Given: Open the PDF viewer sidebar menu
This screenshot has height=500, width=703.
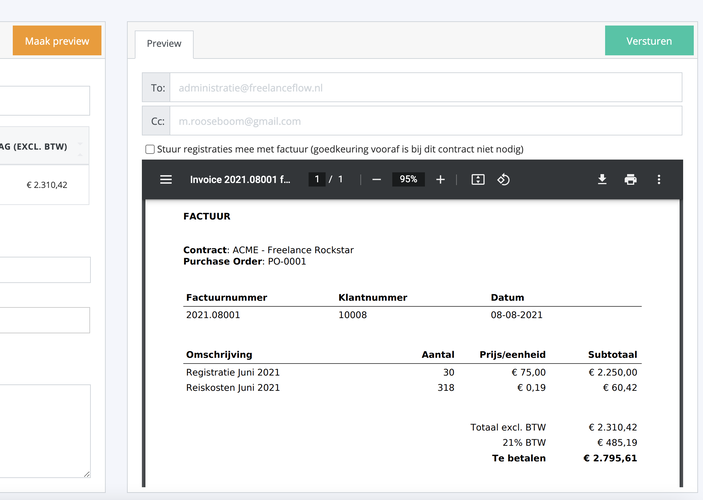Looking at the screenshot, I should (x=166, y=180).
